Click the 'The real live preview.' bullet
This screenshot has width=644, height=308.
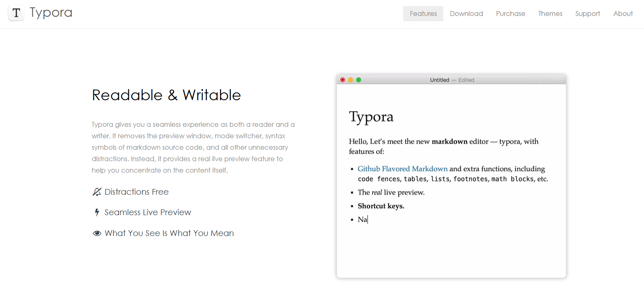point(391,192)
